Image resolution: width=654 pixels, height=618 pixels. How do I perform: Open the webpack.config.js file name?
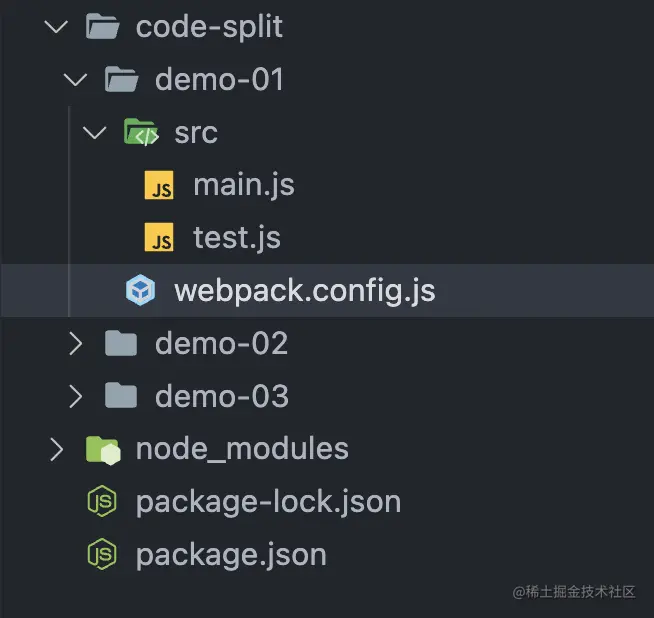click(304, 291)
